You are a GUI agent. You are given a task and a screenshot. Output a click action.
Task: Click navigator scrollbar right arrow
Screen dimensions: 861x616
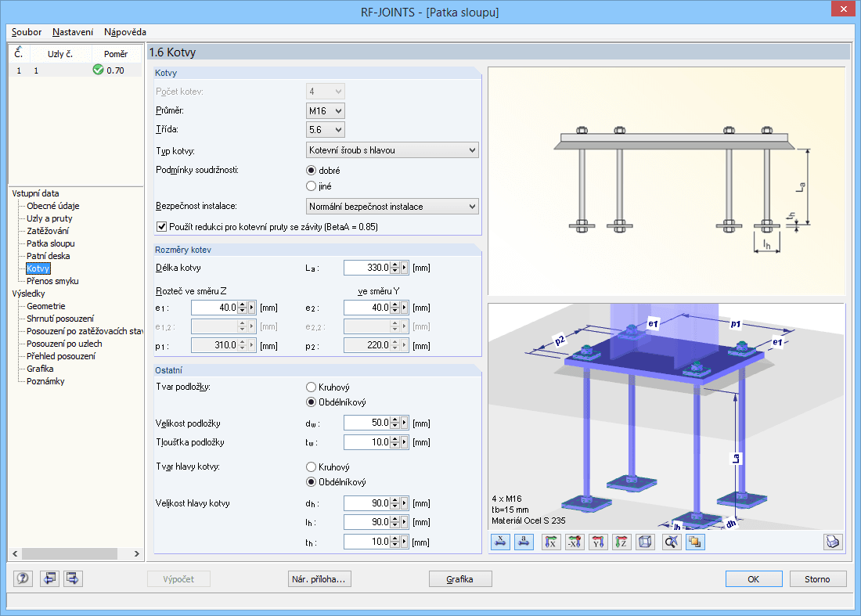137,553
